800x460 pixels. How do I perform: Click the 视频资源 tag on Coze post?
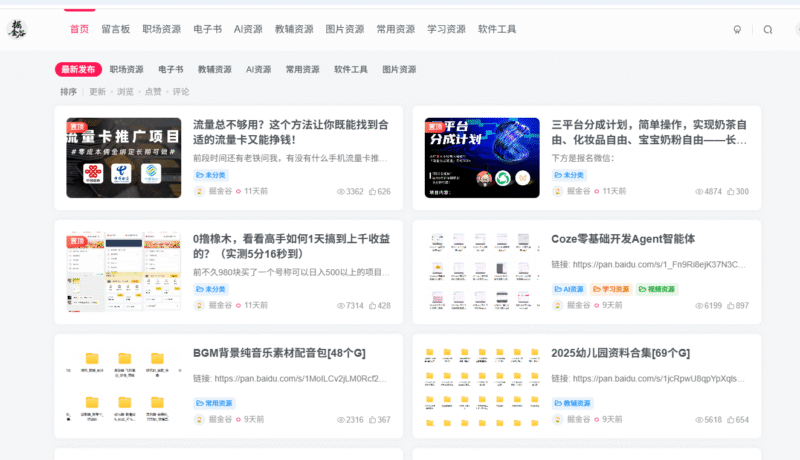(x=657, y=289)
